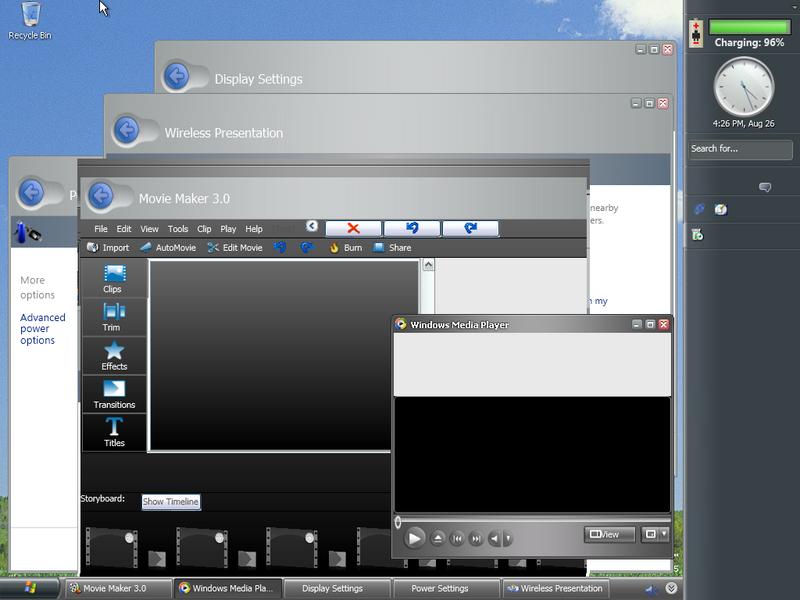
Task: Click the Windows Media Player title icon
Action: click(401, 324)
